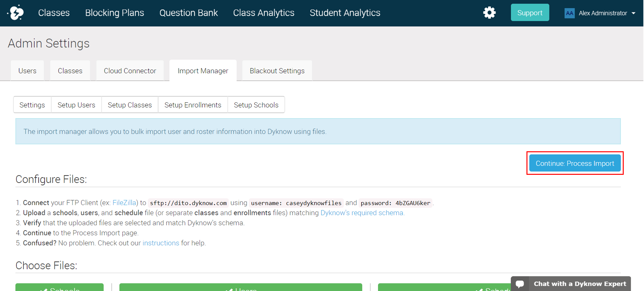Open Student Analytics page
The image size is (644, 291).
[345, 13]
